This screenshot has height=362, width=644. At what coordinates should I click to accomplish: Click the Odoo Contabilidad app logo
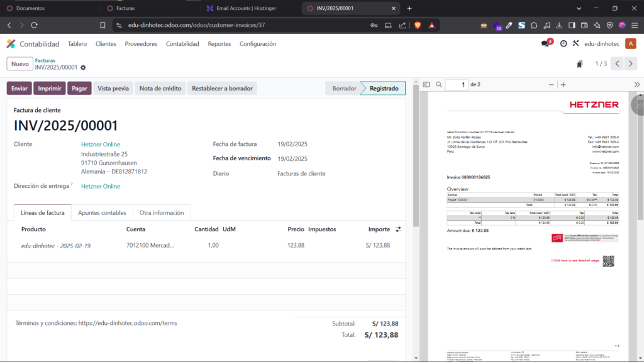11,43
